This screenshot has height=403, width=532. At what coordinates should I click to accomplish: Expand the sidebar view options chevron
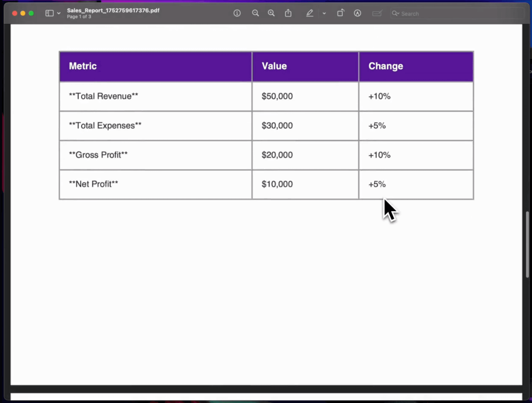tap(59, 13)
